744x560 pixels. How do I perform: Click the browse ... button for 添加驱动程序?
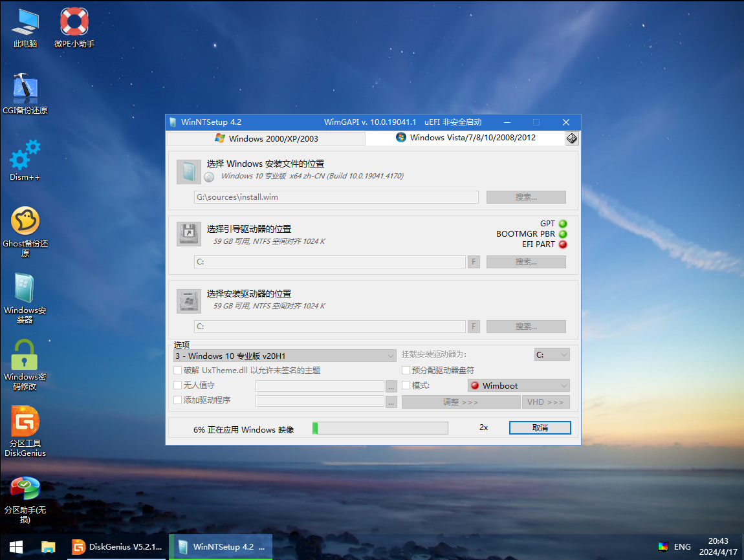[391, 402]
